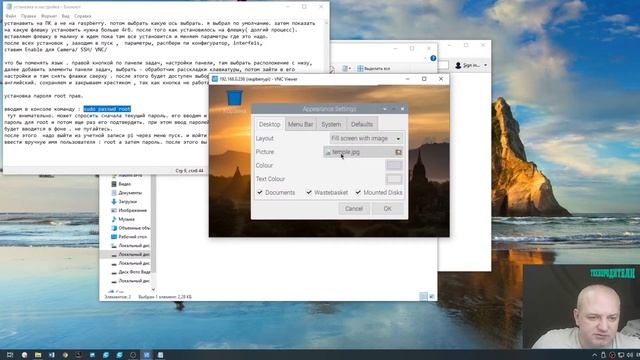This screenshot has width=640, height=360.
Task: Select Изображения in Explorer navigation pane
Action: 132,211
